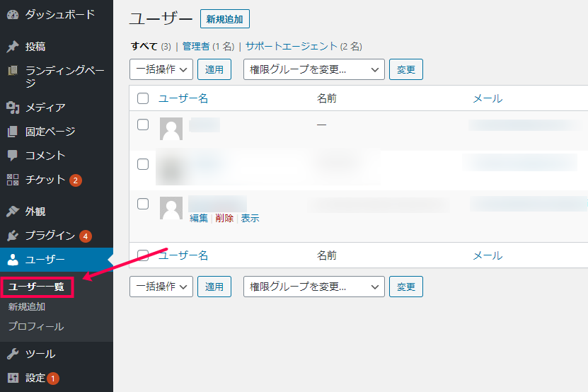Filter users by サポートエージェント (2名)

point(304,47)
